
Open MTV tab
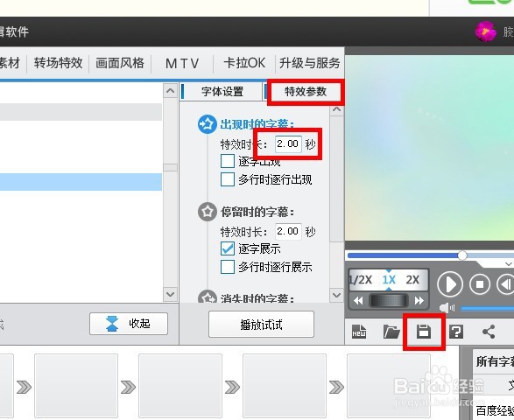click(182, 63)
